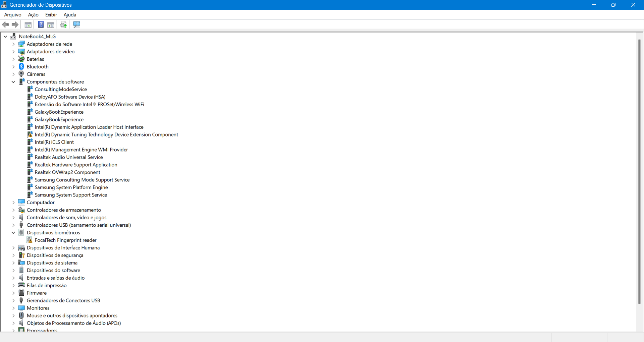Viewport: 644px width, 342px height.
Task: Click the warning icon beside Intel Dynamic Tuning
Action: tap(30, 134)
